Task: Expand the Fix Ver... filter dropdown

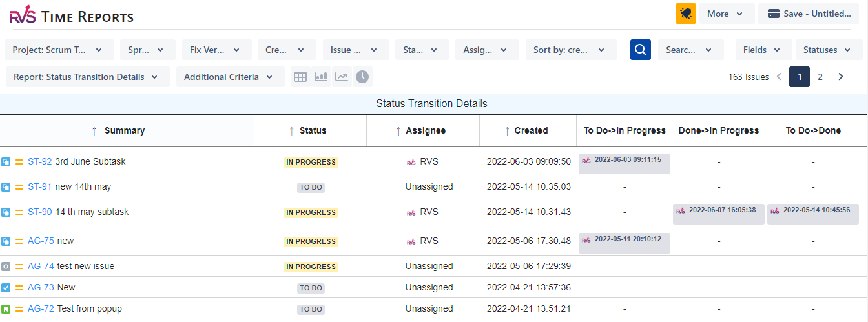Action: click(216, 50)
